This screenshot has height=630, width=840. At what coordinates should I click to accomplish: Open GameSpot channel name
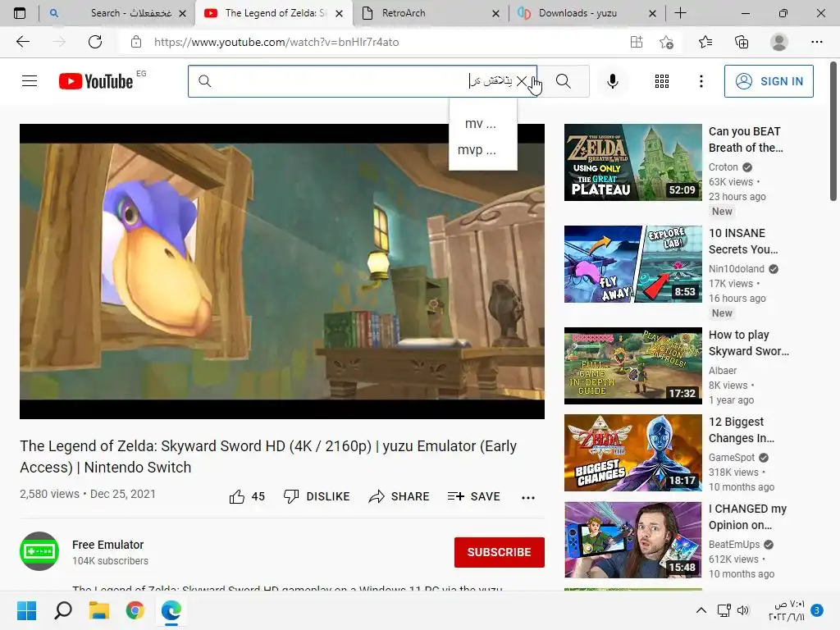(x=731, y=458)
